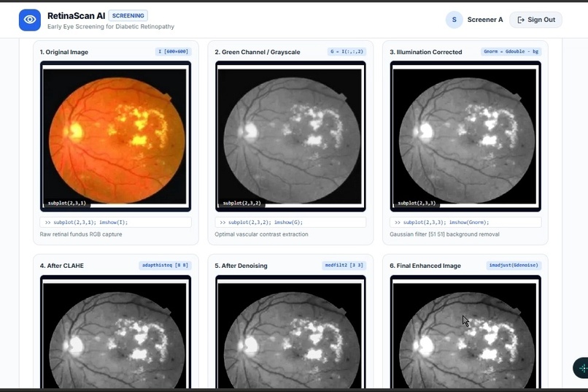Click the Screener A avatar circle
The width and height of the screenshot is (588, 392).
[x=454, y=20]
